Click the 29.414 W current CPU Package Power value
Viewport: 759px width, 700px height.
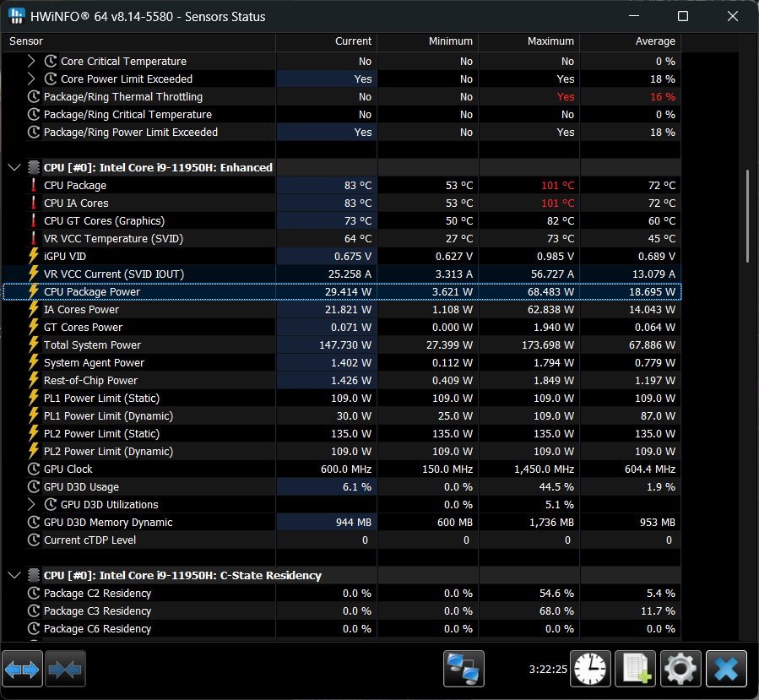point(348,292)
